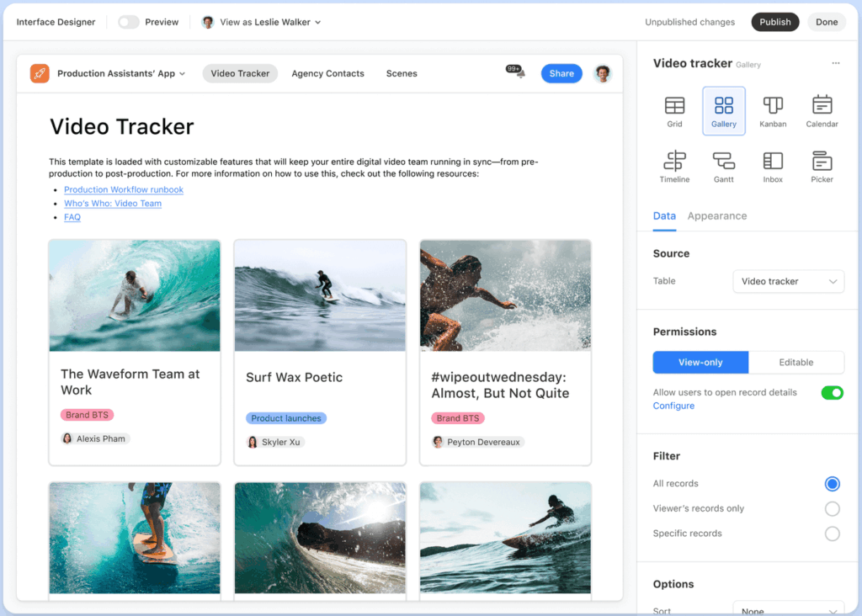
Task: Select the Gallery view type icon
Action: (x=723, y=111)
